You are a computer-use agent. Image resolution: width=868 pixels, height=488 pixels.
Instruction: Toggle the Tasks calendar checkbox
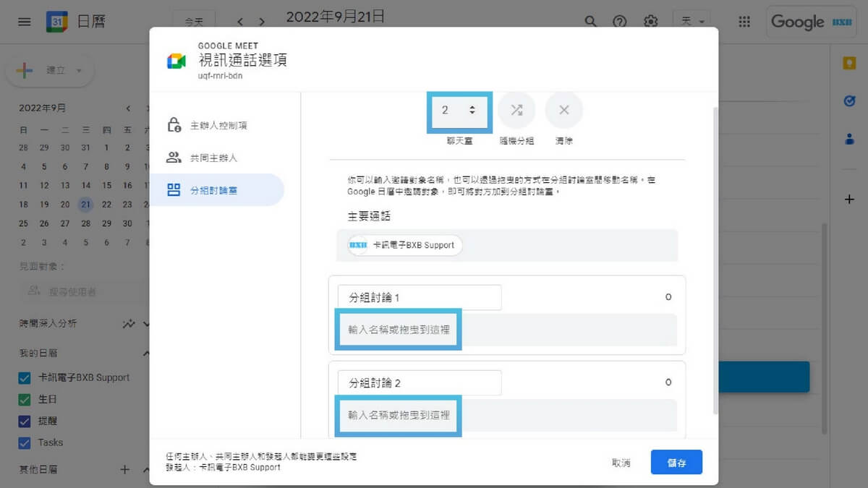[25, 442]
